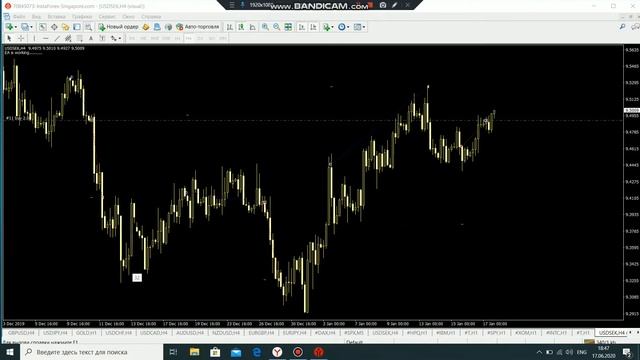Toggle the Market Watch window icon
Viewport: 640px width, 360px height.
[x=42, y=27]
